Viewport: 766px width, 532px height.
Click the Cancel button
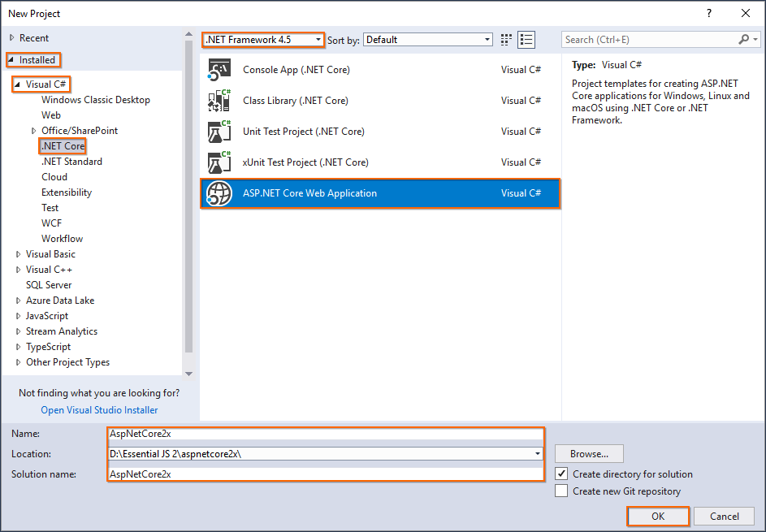click(x=724, y=517)
